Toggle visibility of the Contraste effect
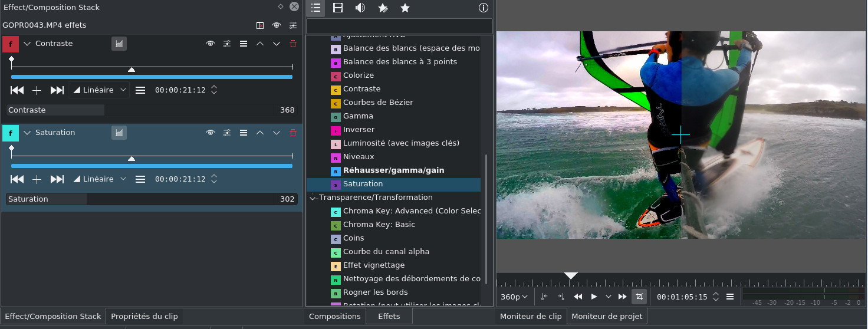 210,44
